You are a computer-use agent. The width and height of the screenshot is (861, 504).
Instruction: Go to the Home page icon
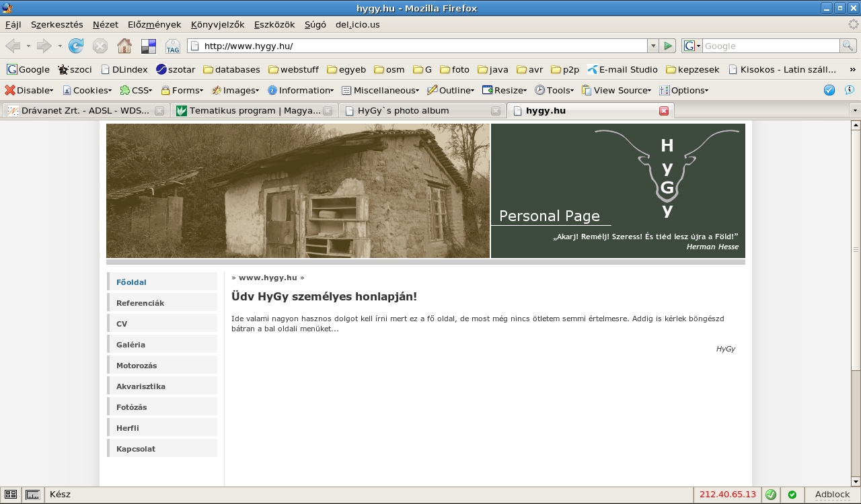coord(124,46)
